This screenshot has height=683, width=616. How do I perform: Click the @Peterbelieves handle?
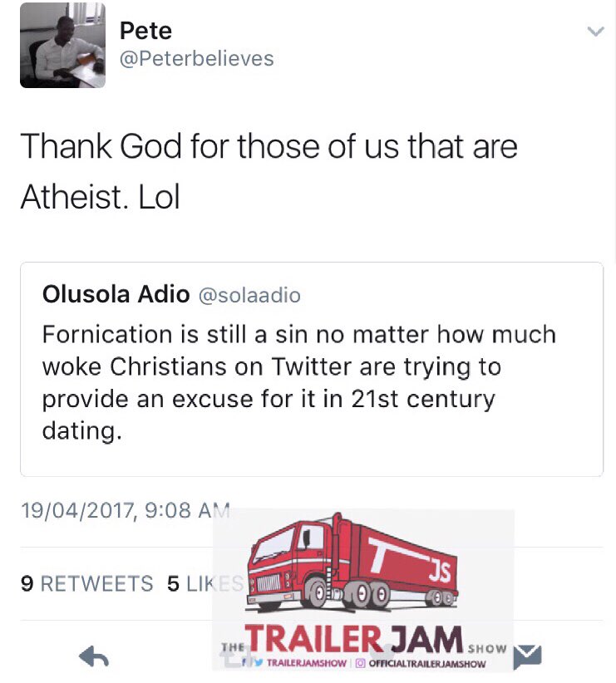196,59
